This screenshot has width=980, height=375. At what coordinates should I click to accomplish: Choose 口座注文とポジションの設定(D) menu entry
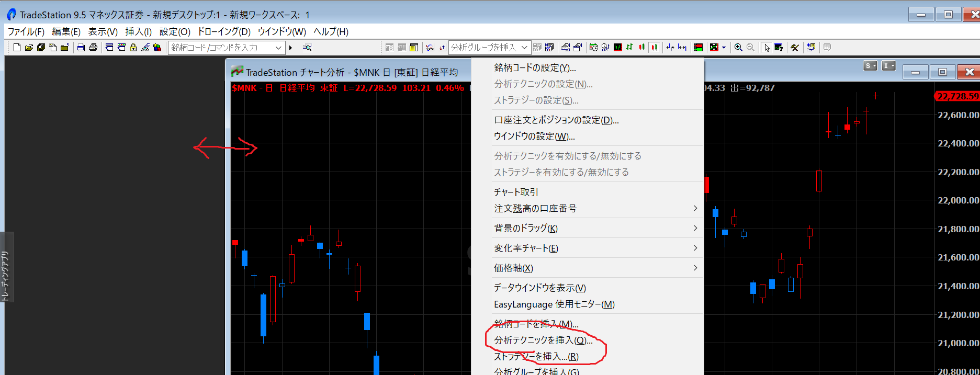click(x=556, y=120)
